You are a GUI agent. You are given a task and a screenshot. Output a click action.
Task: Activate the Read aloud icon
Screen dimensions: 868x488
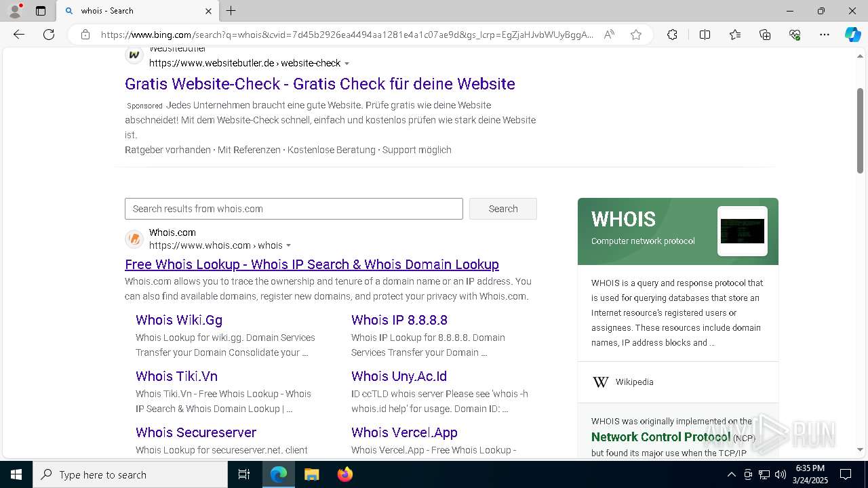point(609,35)
